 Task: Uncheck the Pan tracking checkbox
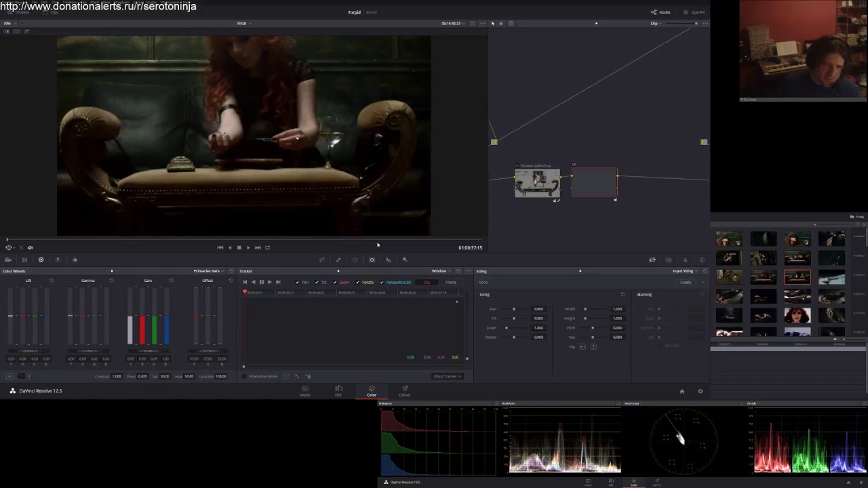coord(297,282)
